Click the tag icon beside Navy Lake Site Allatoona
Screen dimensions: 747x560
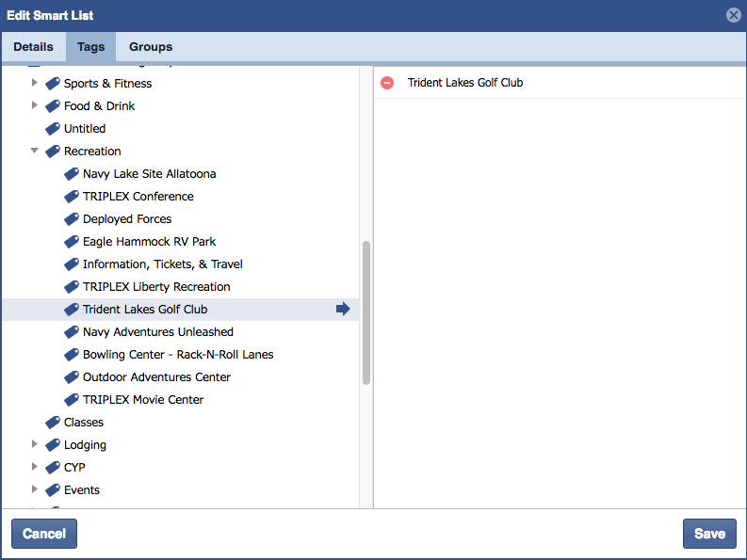[72, 174]
